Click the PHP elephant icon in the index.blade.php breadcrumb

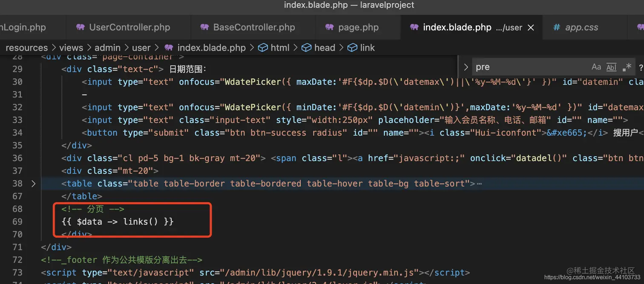[169, 48]
